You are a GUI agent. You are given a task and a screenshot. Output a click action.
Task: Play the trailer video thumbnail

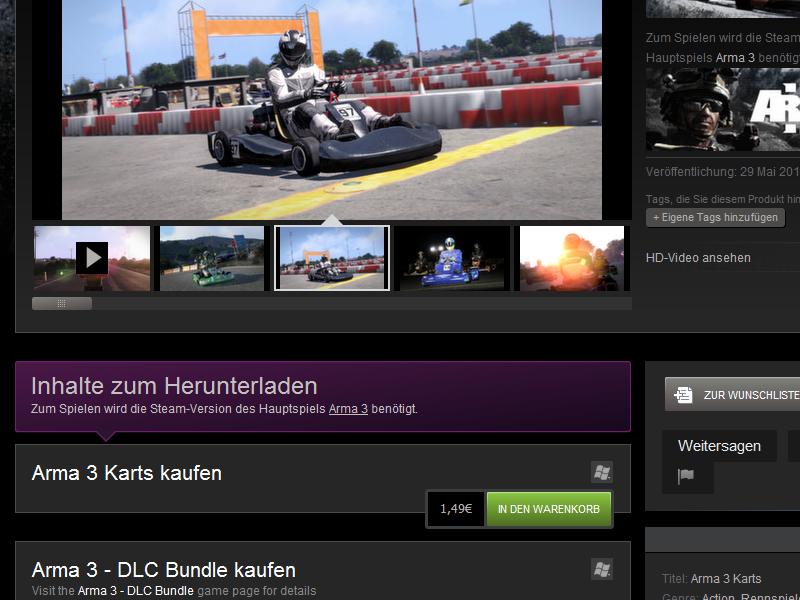92,258
